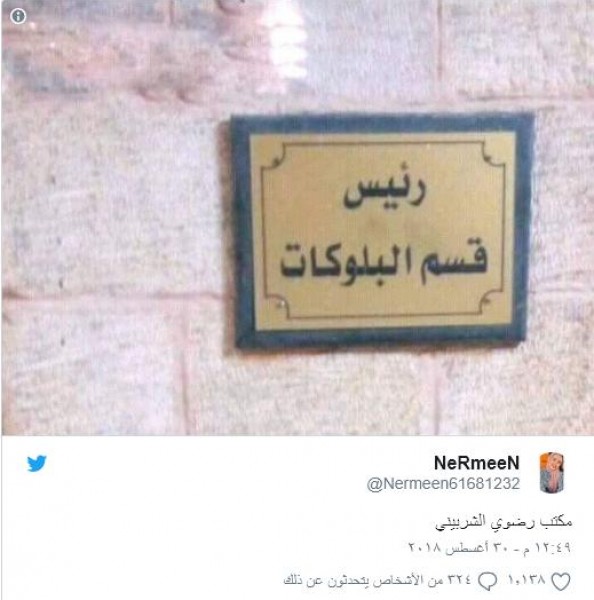Open the embedded tweet photo
Viewport: 594px width, 600px height.
[x=297, y=217]
